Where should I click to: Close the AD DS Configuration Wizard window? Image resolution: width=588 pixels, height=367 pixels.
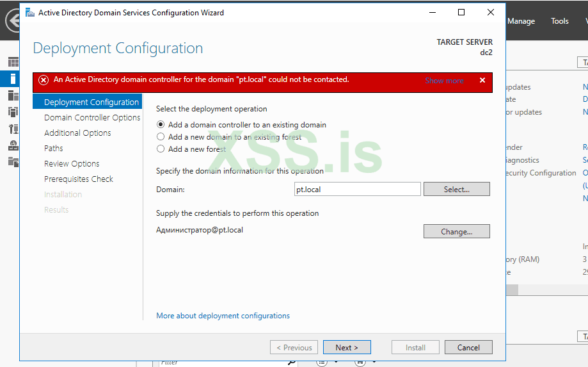(x=491, y=12)
